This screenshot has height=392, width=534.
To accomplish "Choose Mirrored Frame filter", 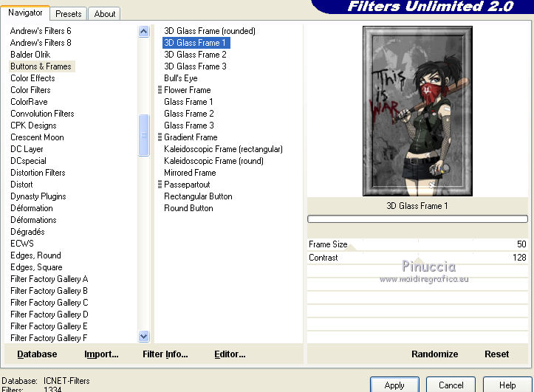I will click(190, 173).
